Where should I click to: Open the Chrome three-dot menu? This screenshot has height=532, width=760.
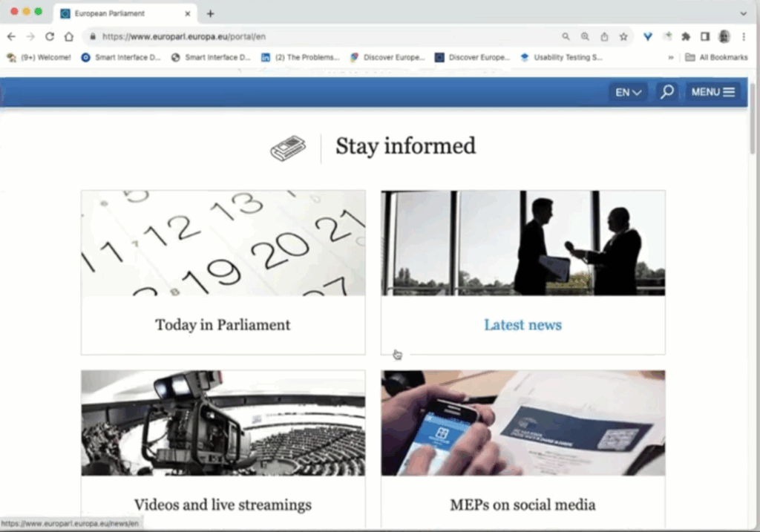point(744,36)
